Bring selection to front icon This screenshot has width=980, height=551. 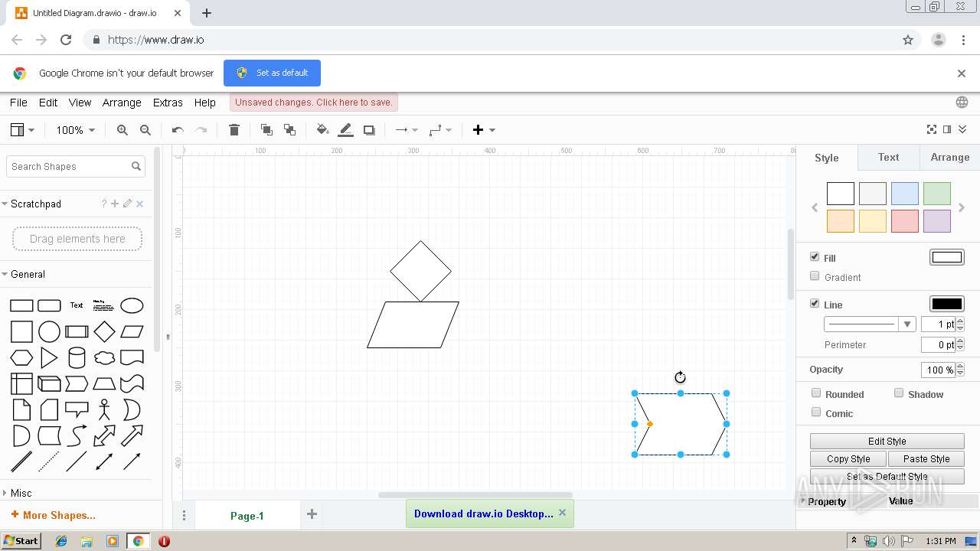(266, 130)
